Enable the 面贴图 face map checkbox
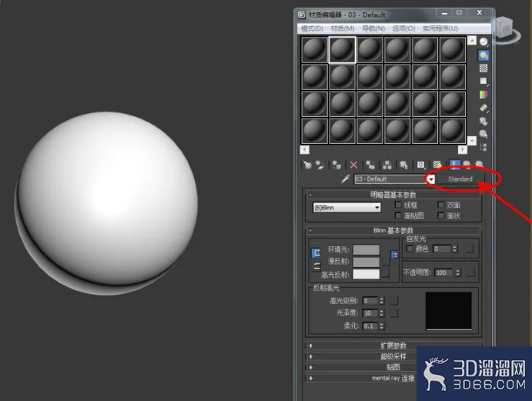Viewport: 532px width, 401px height. 398,216
